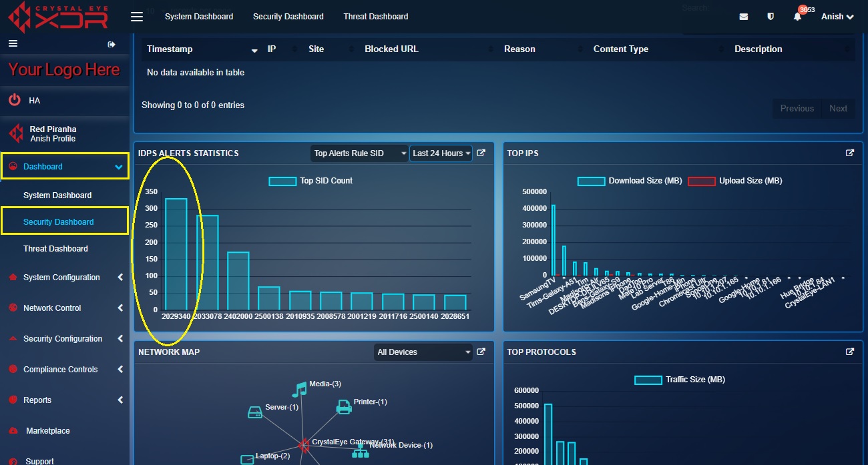Expand IDPS Alerts Statistics panel icon
Screen dimensions: 868x465
pos(481,153)
